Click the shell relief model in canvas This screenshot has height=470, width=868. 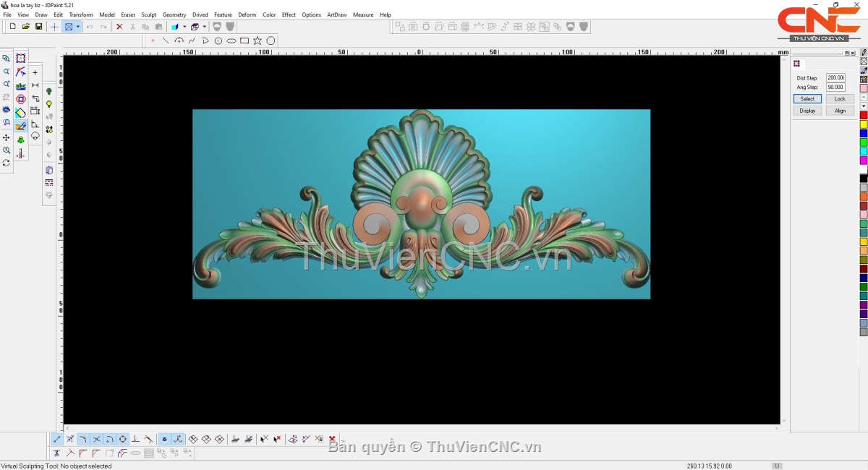(x=421, y=204)
